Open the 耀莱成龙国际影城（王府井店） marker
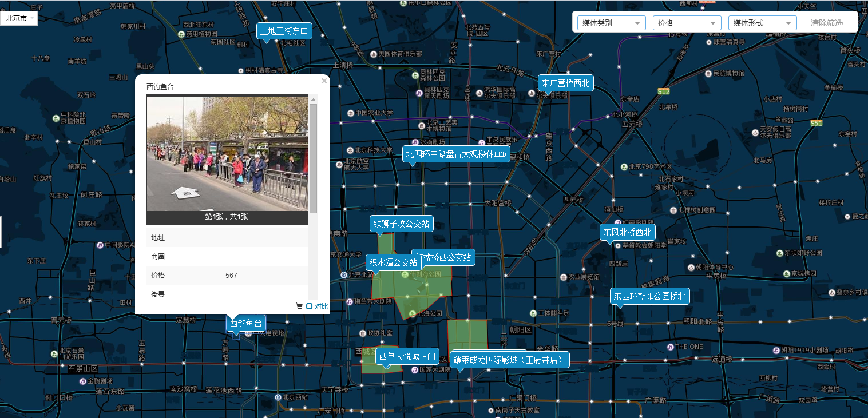 (510, 360)
